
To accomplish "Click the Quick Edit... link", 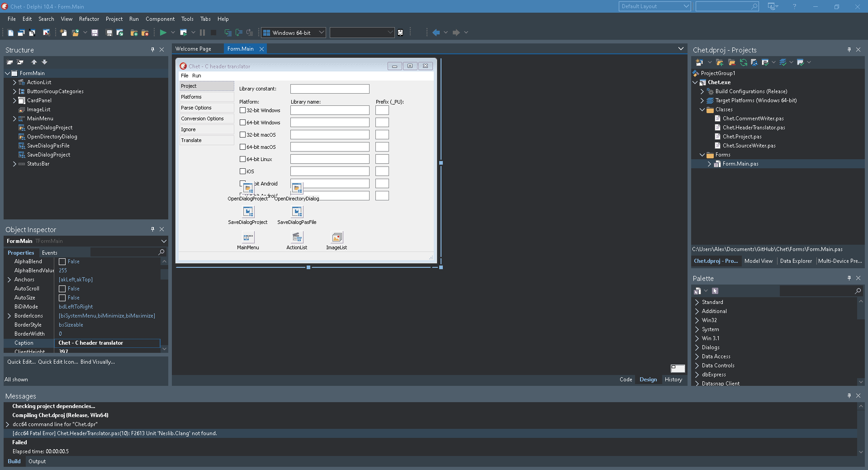I will [21, 362].
